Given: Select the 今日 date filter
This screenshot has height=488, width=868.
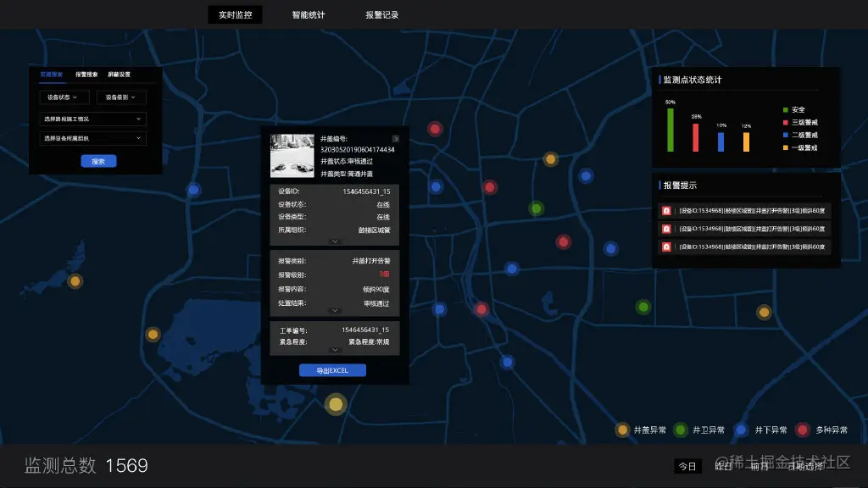Looking at the screenshot, I should click(x=687, y=467).
